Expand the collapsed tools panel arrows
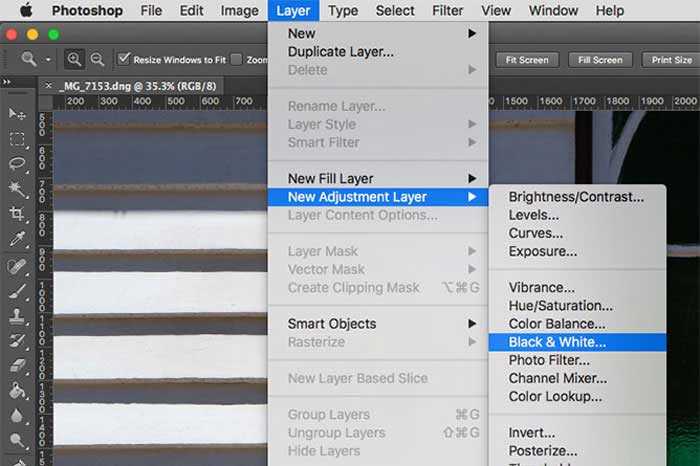 (7, 82)
